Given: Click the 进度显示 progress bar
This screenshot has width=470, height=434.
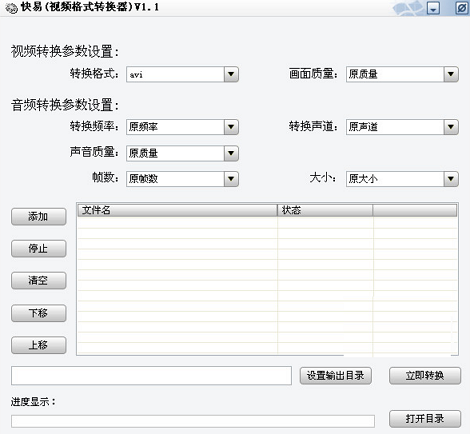Looking at the screenshot, I should coord(193,421).
